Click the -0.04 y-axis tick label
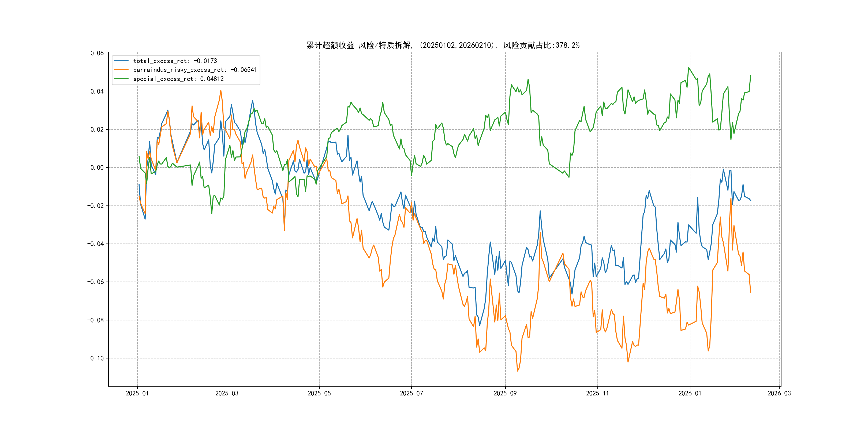Screen dimensions: 868x434 click(x=96, y=244)
